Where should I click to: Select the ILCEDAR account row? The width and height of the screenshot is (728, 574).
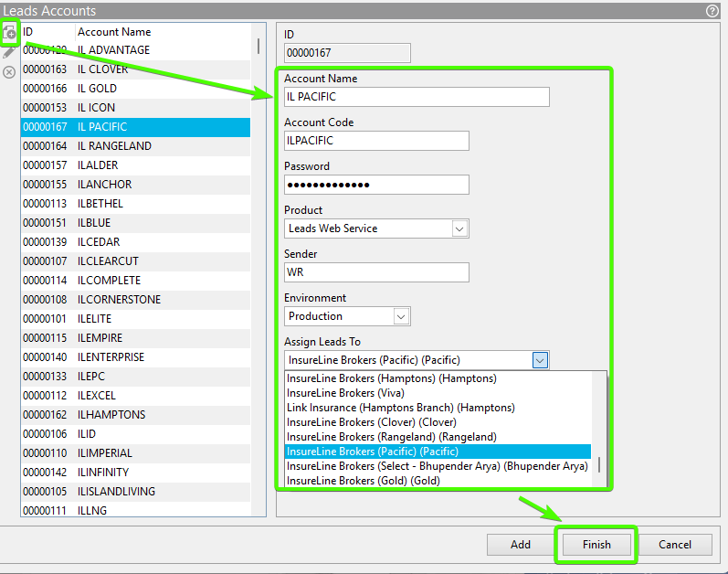pyautogui.click(x=135, y=242)
